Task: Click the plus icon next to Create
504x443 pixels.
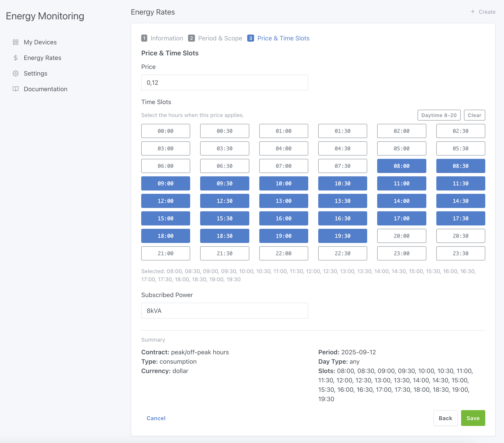Action: coord(473,12)
